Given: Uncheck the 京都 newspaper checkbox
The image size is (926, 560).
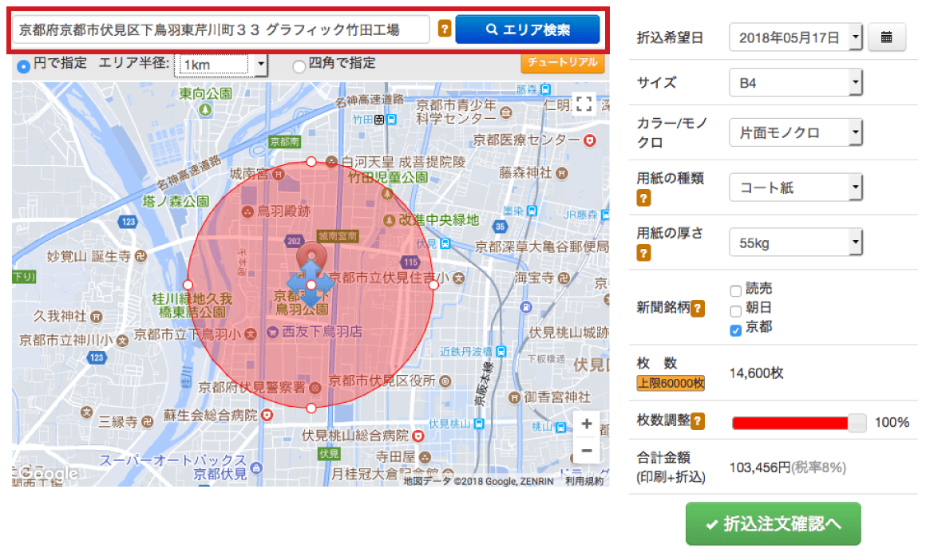Looking at the screenshot, I should [x=735, y=329].
